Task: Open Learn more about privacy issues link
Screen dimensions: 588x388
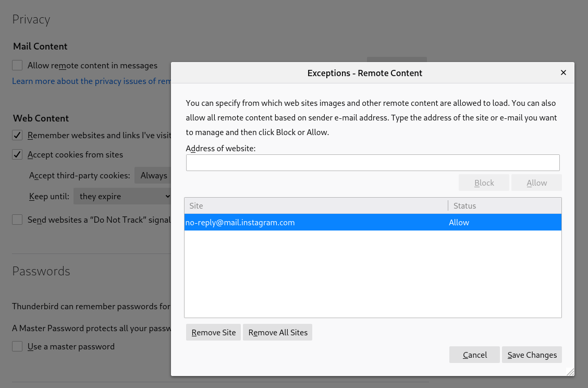Action: pos(92,81)
